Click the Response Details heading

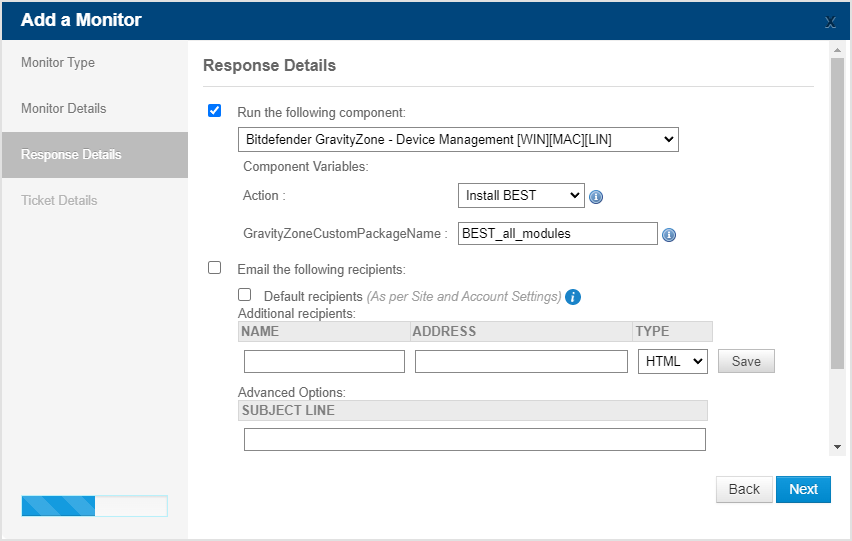tap(270, 65)
